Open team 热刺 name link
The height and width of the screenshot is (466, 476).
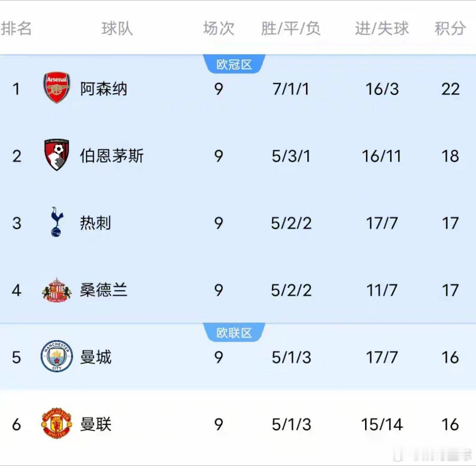95,223
